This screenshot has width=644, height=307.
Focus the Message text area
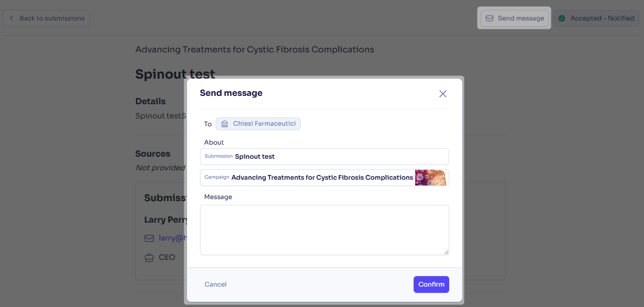tap(325, 230)
